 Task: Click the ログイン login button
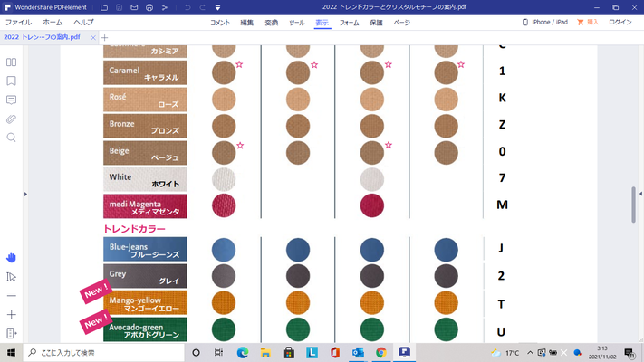coord(620,22)
